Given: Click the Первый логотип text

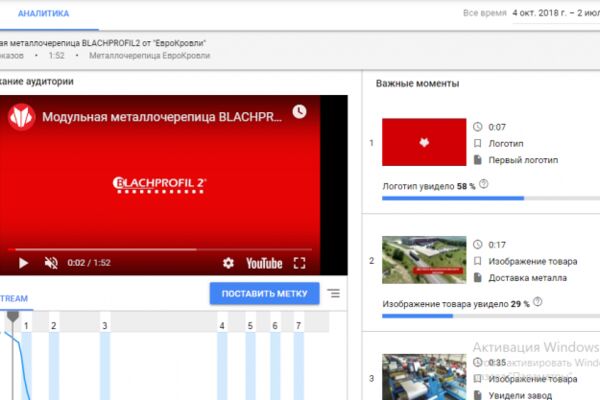Looking at the screenshot, I should tap(523, 160).
